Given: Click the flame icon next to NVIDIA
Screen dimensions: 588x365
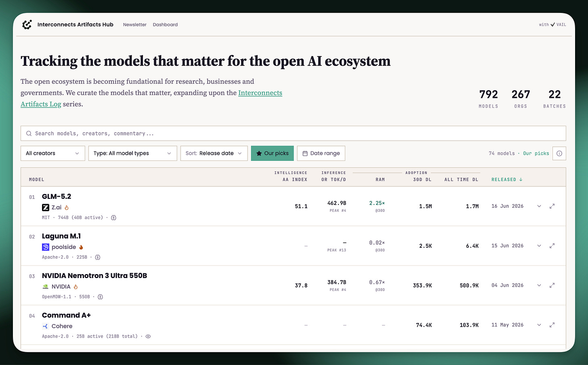Looking at the screenshot, I should click(x=76, y=287).
